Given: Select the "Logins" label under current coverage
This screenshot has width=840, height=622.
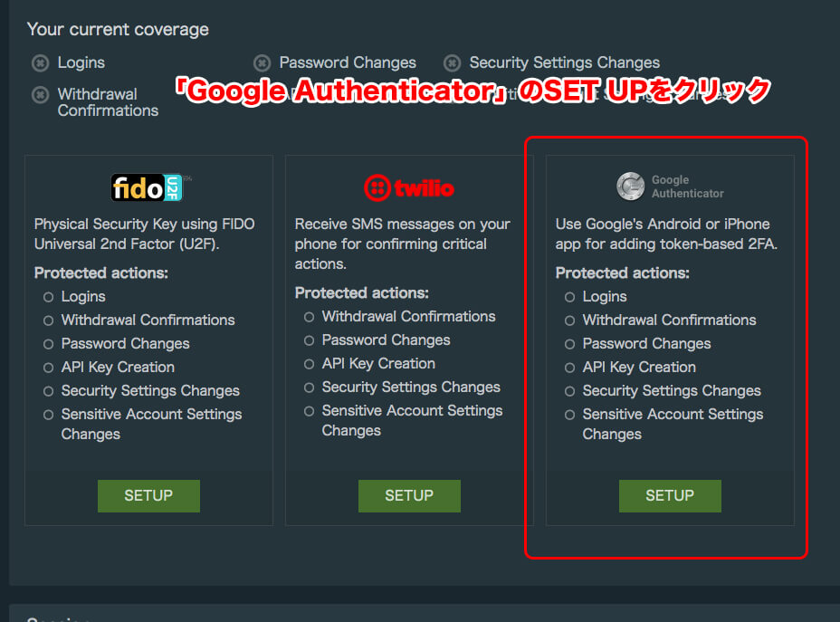Looking at the screenshot, I should pyautogui.click(x=81, y=62).
